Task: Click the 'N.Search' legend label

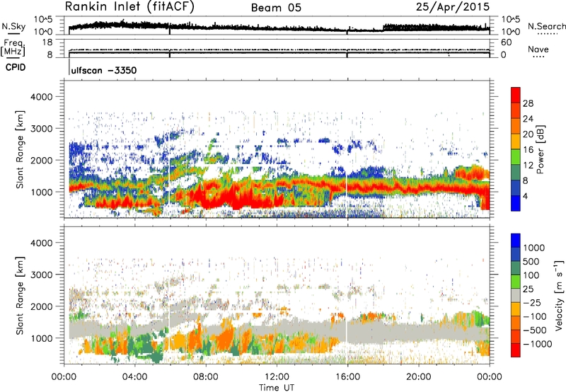Action: pyautogui.click(x=546, y=26)
